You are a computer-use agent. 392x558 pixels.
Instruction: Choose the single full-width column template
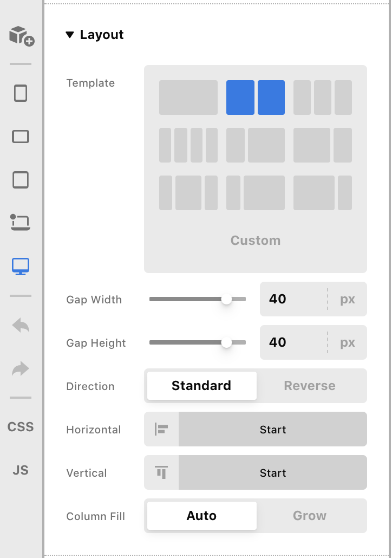coord(188,98)
